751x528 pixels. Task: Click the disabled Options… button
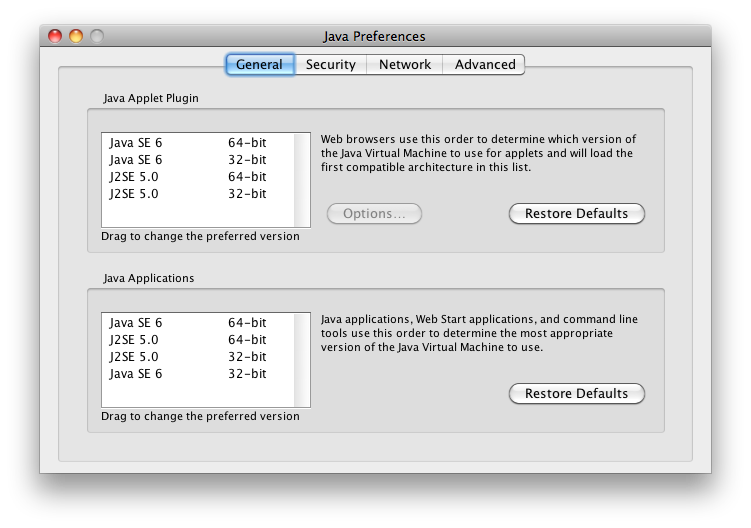tap(374, 214)
